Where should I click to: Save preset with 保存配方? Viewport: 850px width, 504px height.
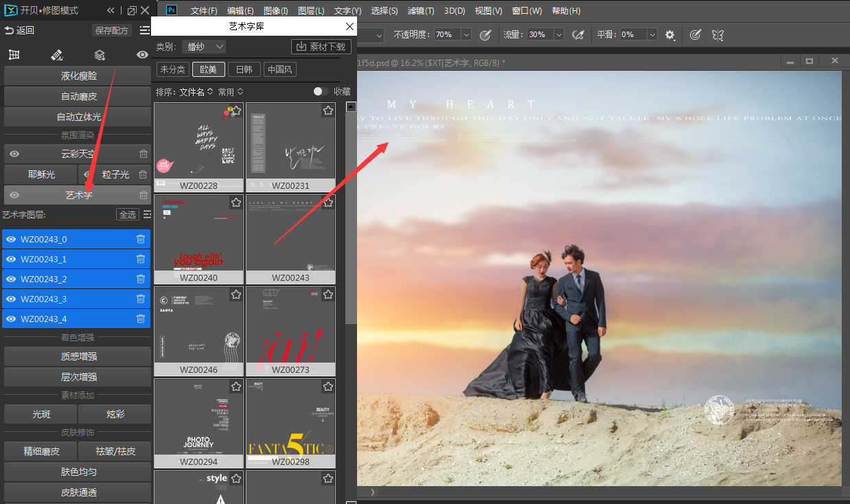pyautogui.click(x=111, y=30)
